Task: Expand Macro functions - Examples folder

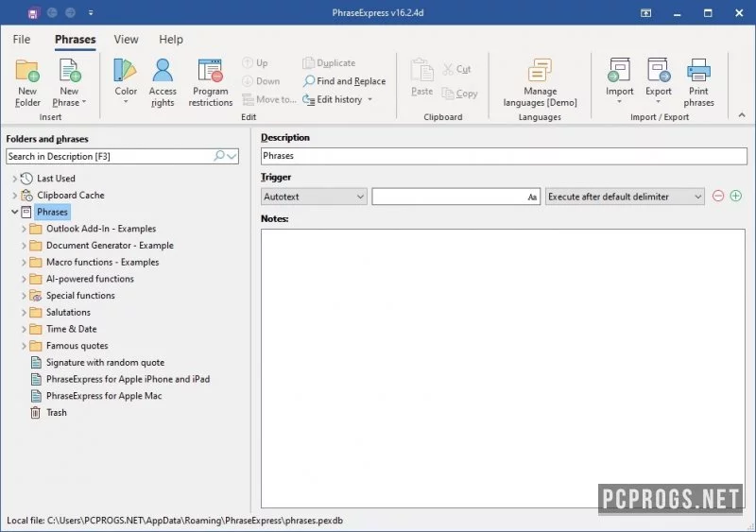Action: 24,263
